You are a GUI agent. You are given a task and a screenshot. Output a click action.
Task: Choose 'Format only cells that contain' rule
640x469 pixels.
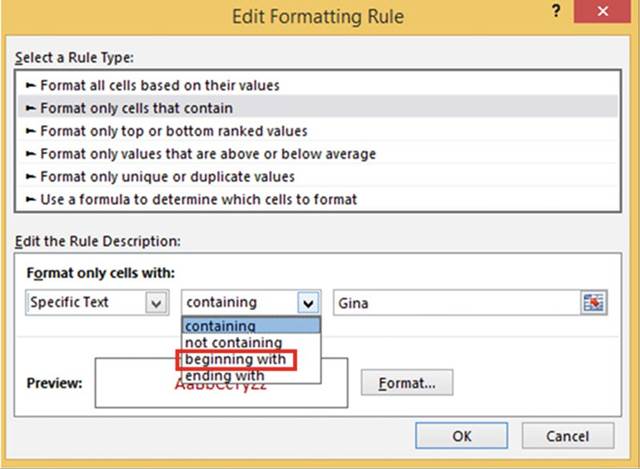[x=138, y=108]
